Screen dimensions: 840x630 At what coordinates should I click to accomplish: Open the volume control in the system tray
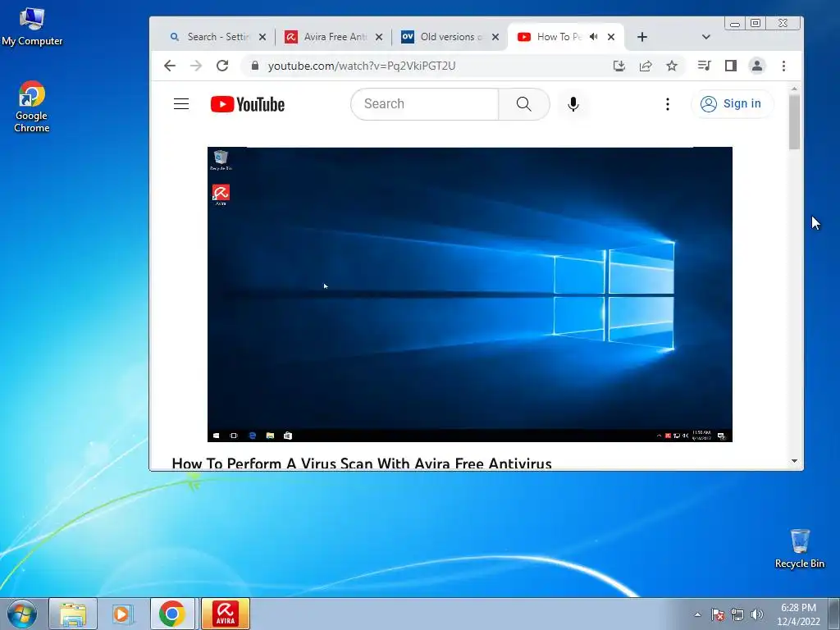pyautogui.click(x=757, y=614)
